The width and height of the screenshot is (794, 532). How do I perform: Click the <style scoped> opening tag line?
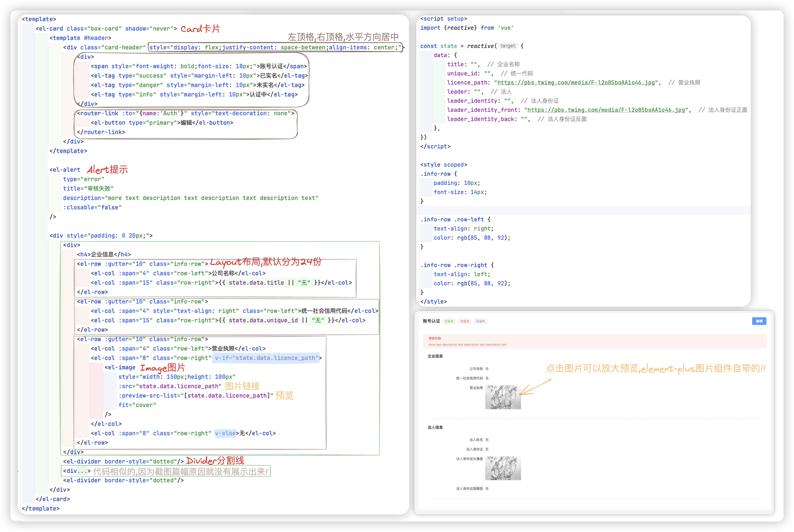[443, 165]
